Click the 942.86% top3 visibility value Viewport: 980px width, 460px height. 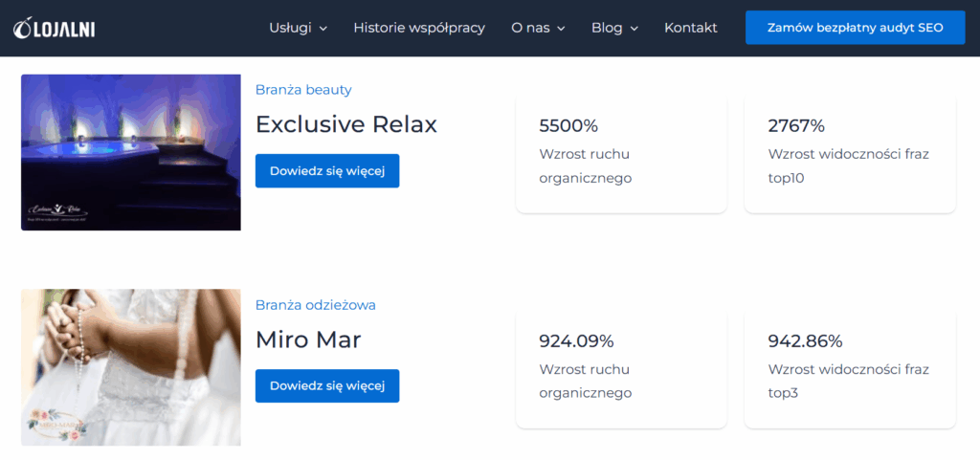coord(805,341)
